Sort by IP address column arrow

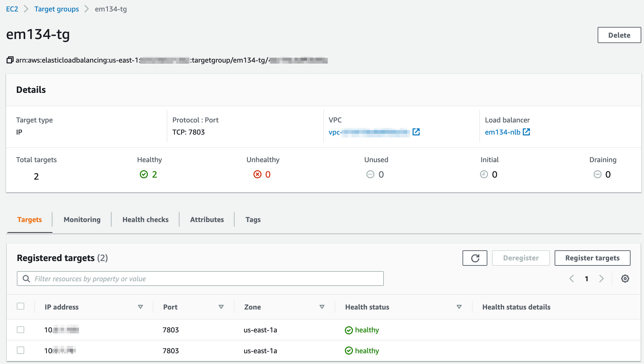140,307
